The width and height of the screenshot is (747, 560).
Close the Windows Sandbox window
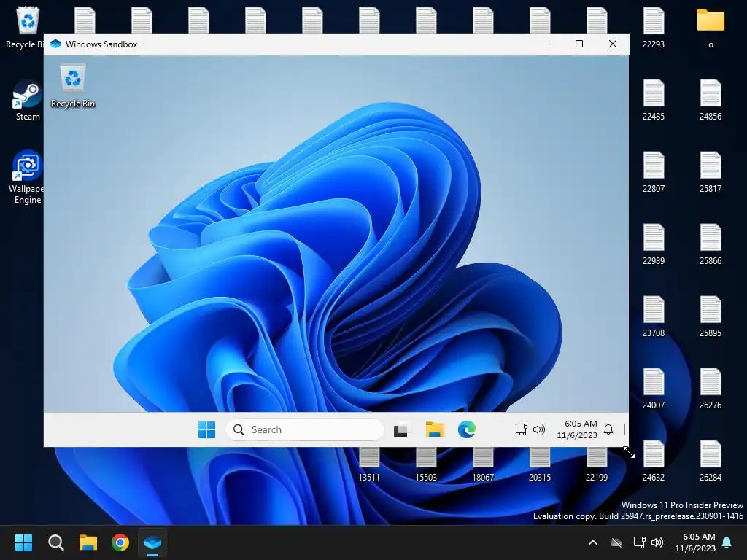(613, 44)
